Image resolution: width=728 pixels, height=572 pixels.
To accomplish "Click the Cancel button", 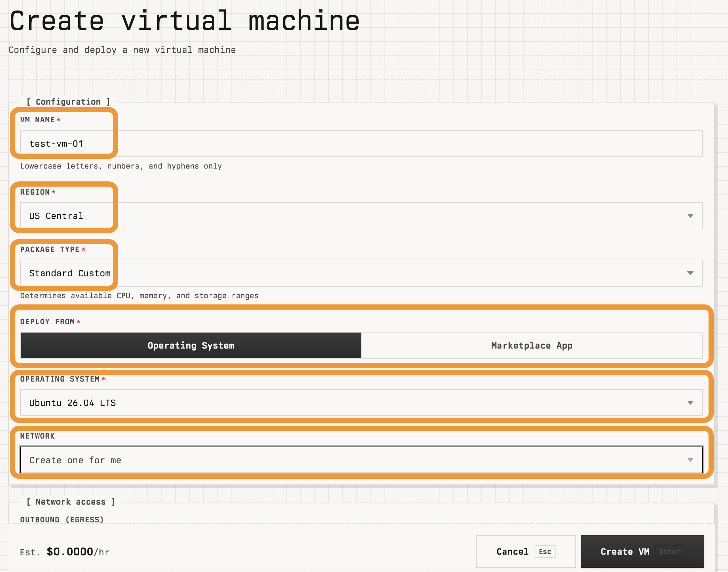I will pos(526,551).
